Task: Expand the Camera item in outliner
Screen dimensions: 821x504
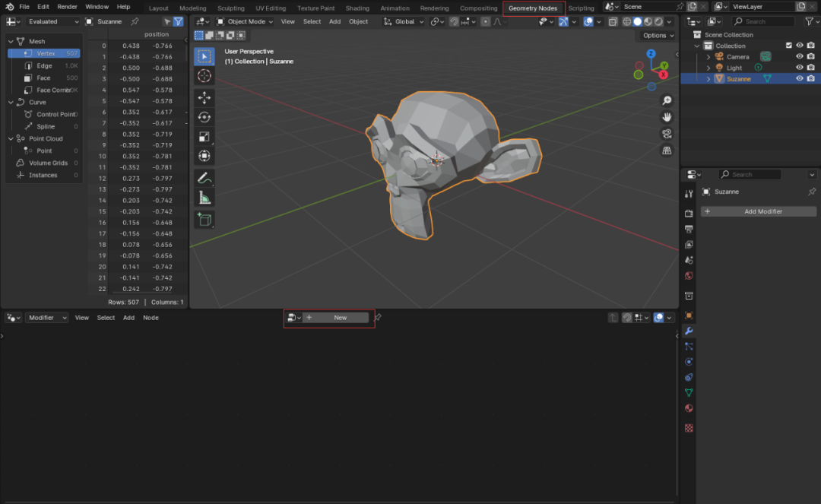Action: pos(708,57)
